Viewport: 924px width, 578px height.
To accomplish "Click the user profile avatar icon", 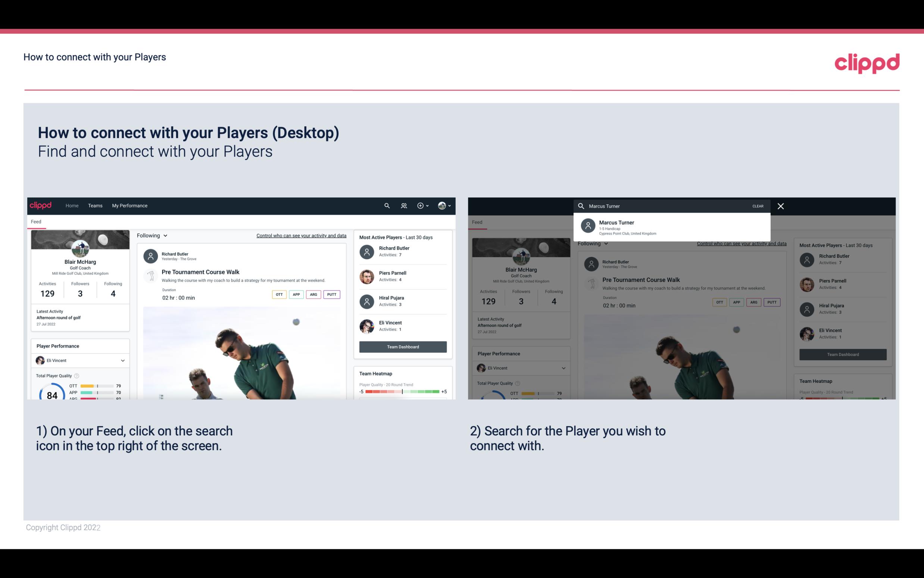I will [442, 206].
